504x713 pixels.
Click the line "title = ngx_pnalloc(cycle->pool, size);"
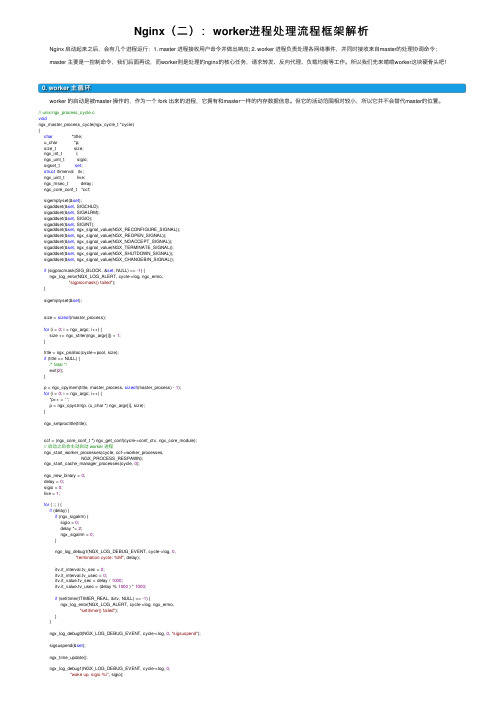(x=81, y=352)
